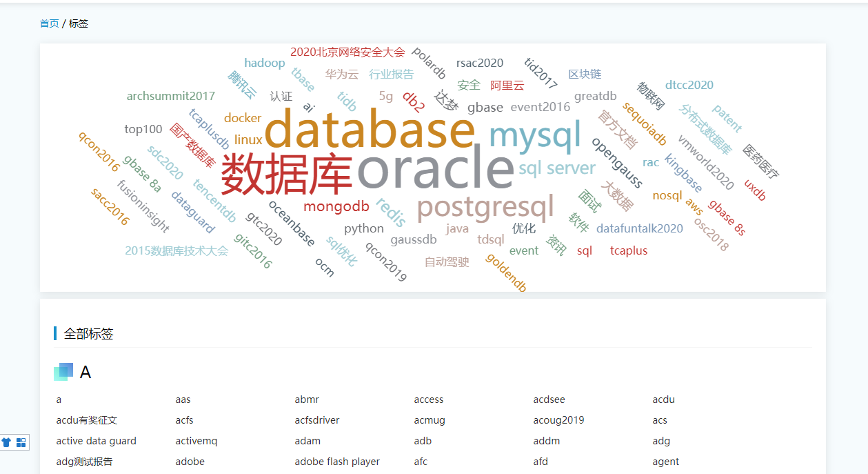Open the 'java' word cloud tag
Viewport: 868px width, 474px height.
point(457,228)
